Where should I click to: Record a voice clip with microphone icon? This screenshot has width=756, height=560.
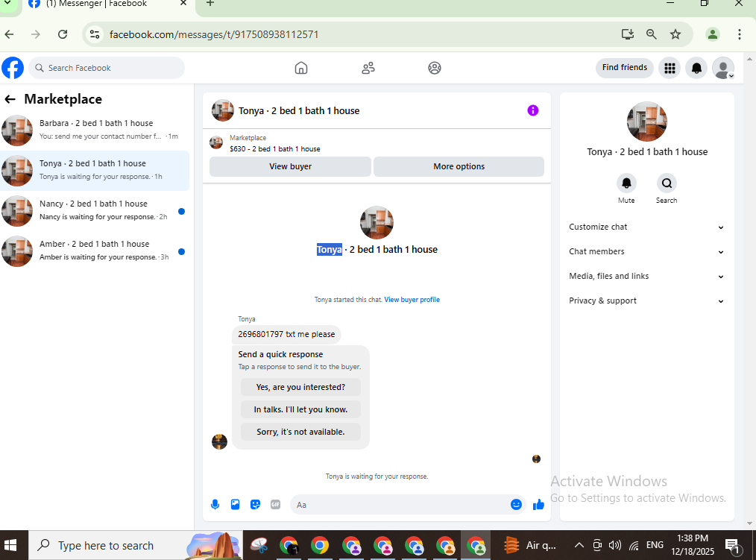click(x=215, y=505)
